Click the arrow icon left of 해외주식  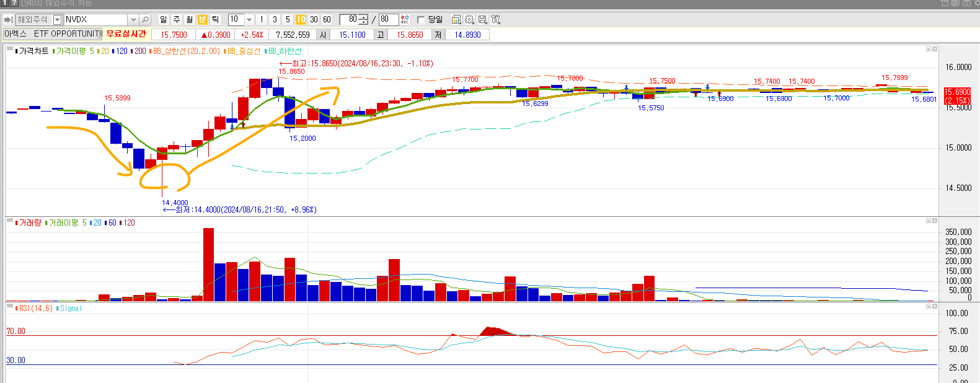point(8,20)
